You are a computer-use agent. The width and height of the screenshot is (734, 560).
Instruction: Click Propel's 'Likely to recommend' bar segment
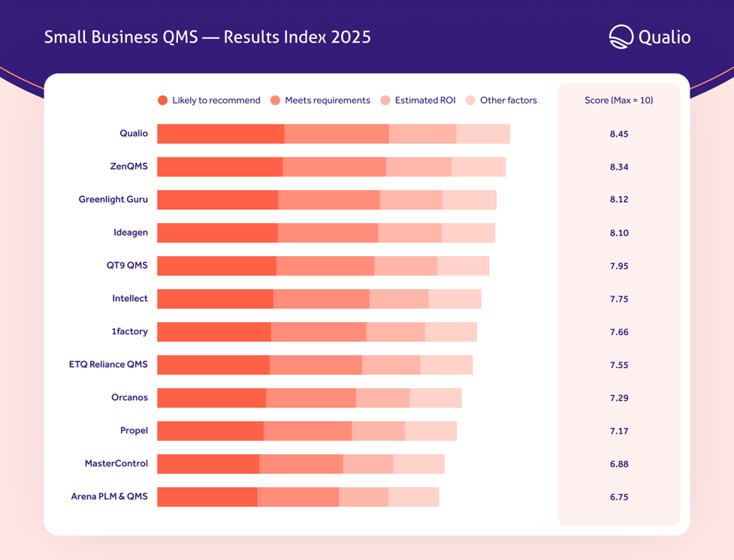[x=210, y=431]
